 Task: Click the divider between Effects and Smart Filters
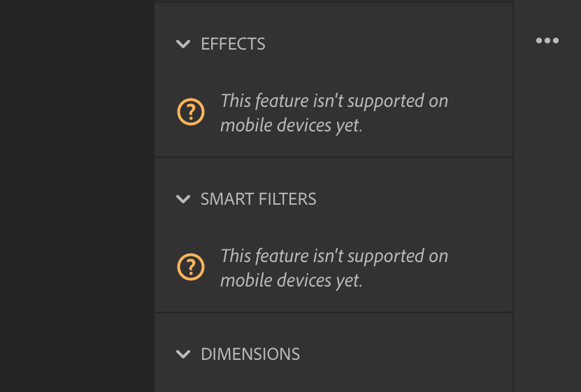(333, 157)
